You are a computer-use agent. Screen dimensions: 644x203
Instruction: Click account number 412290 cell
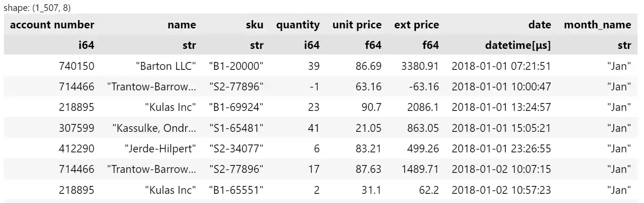[76, 148]
